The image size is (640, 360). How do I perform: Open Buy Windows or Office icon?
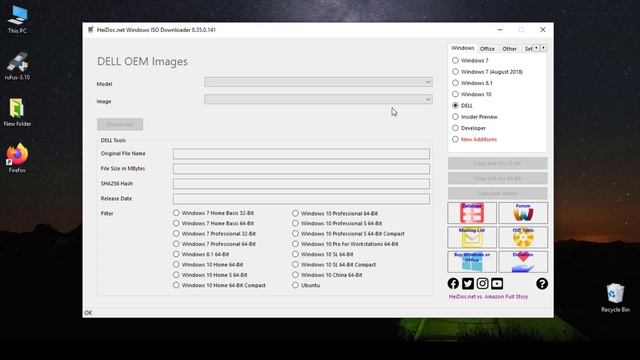coord(472,262)
